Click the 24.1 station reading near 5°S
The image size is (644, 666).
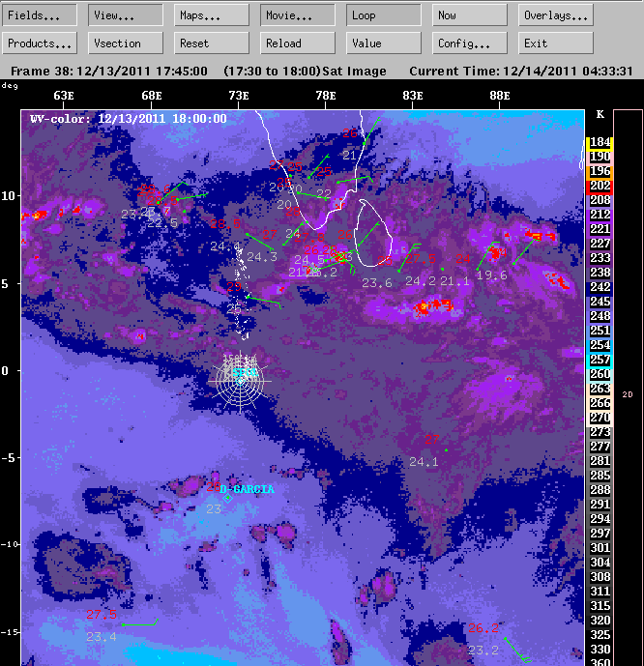click(424, 462)
